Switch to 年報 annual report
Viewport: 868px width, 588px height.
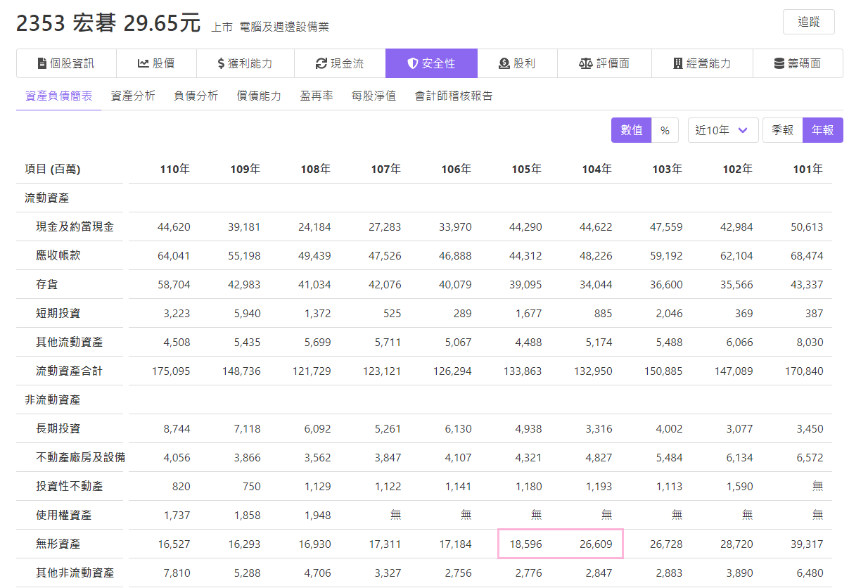click(x=823, y=130)
